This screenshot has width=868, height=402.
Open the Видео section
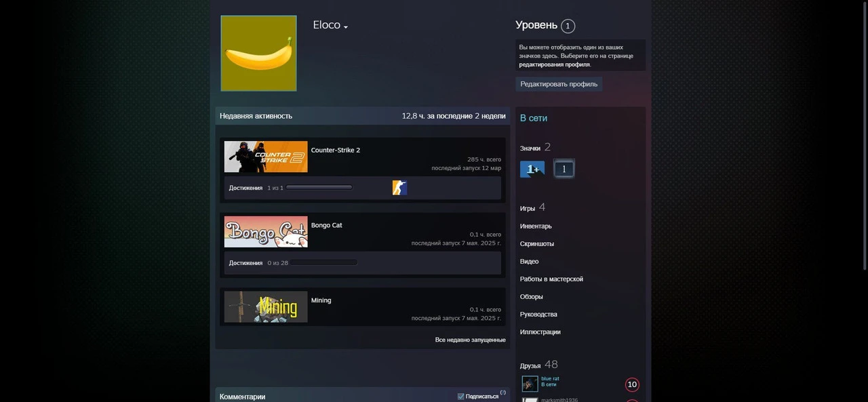(530, 261)
